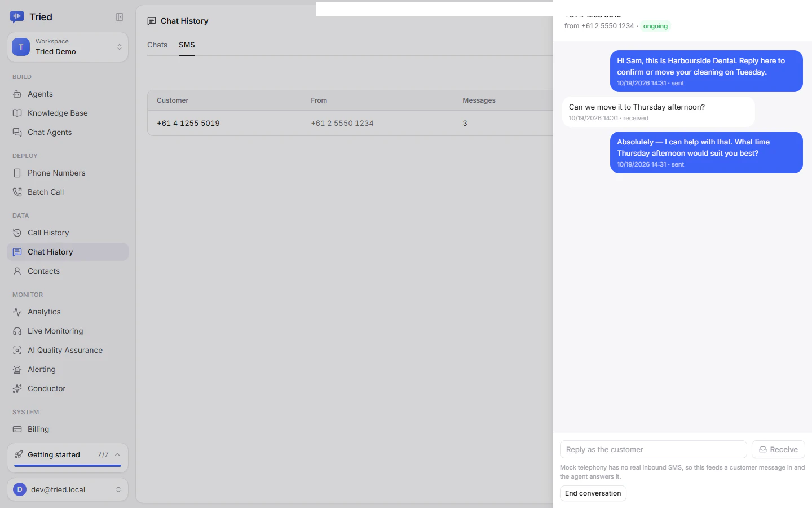Click the From column header
This screenshot has height=508, width=812.
[319, 100]
